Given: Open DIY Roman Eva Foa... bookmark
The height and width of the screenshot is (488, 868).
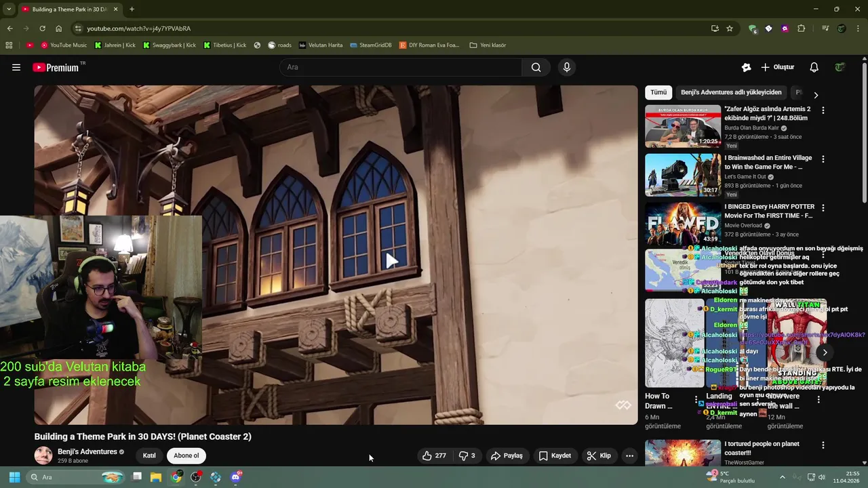Looking at the screenshot, I should [429, 45].
